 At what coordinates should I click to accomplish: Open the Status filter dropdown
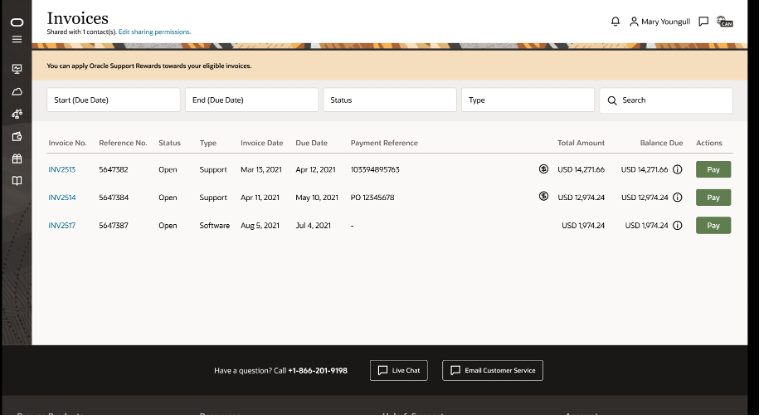pos(390,100)
